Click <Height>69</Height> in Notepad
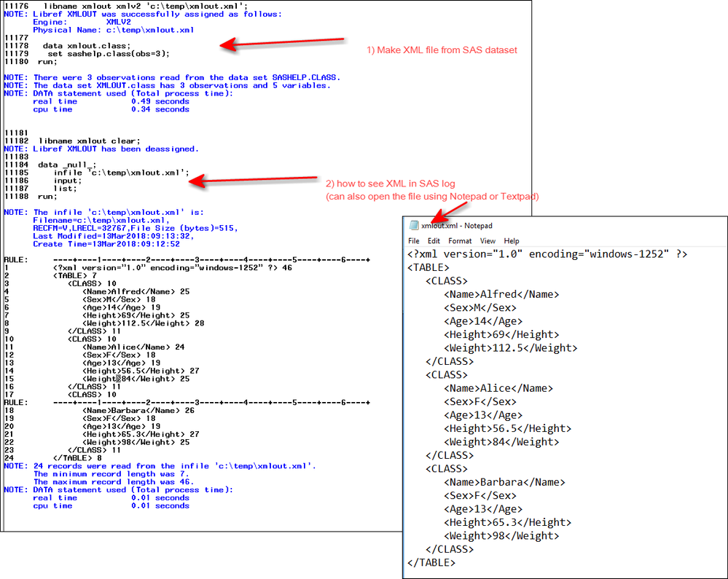728x579 pixels. [501, 335]
